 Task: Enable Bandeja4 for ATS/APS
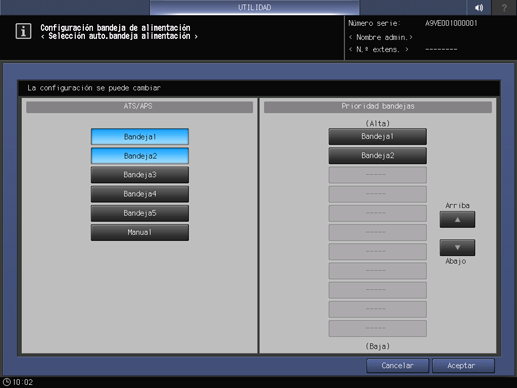(140, 194)
